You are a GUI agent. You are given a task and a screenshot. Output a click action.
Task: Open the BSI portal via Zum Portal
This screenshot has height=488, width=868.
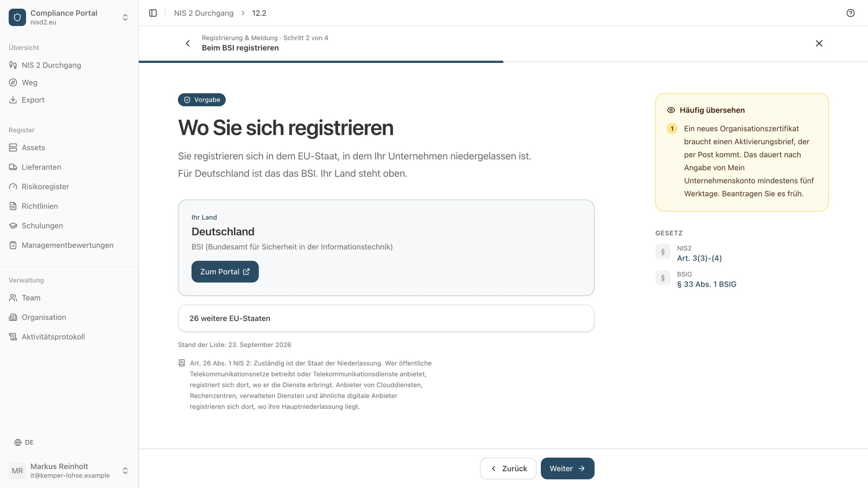[225, 272]
